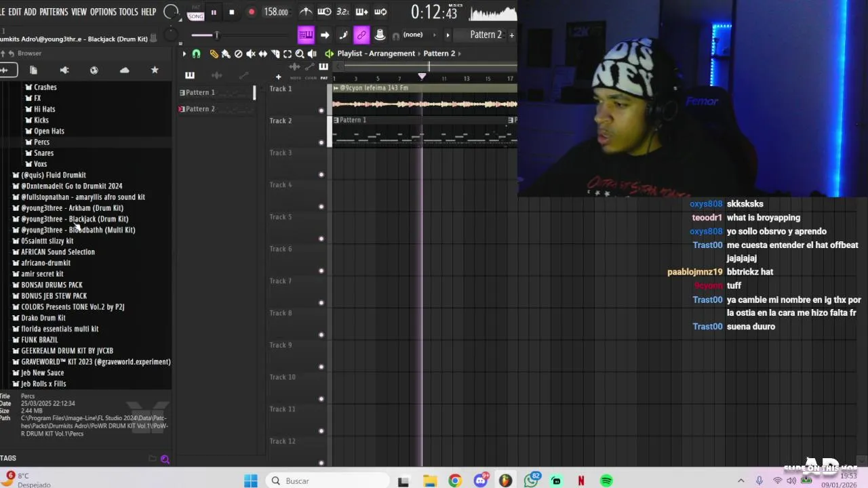The image size is (868, 488).
Task: Add new pattern with plus button
Action: coord(511,35)
